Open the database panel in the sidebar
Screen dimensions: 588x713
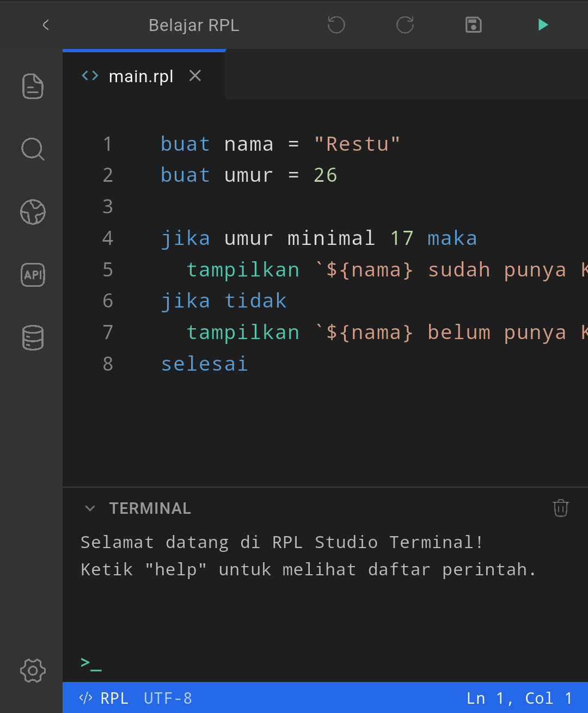click(x=33, y=338)
